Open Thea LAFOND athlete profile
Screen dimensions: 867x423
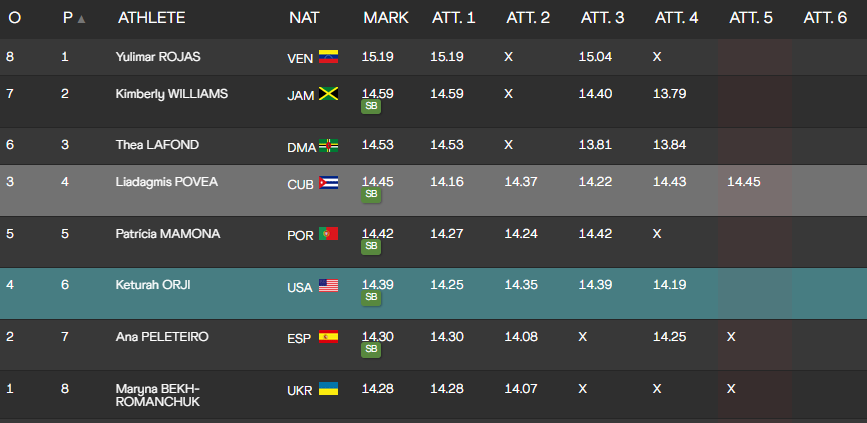tap(157, 145)
